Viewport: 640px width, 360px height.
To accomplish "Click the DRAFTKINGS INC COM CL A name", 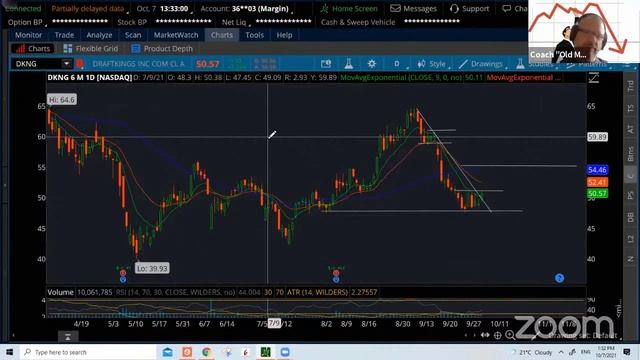I will (x=138, y=64).
